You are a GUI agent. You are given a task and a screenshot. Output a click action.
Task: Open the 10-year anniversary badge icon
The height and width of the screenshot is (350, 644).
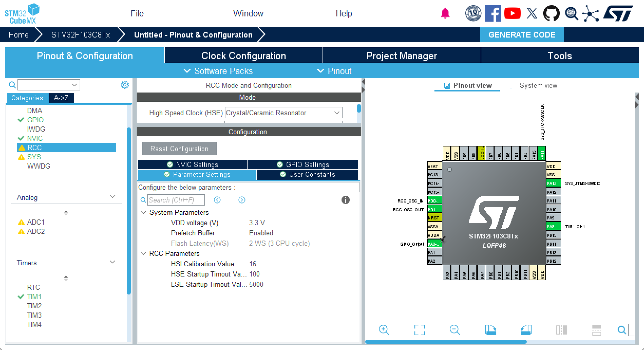[473, 13]
